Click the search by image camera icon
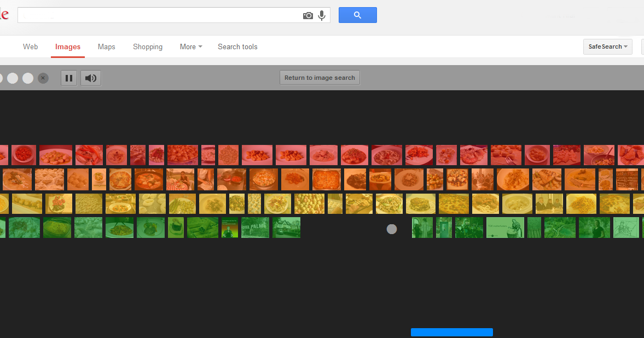Screen dimensions: 644x338 tap(308, 16)
